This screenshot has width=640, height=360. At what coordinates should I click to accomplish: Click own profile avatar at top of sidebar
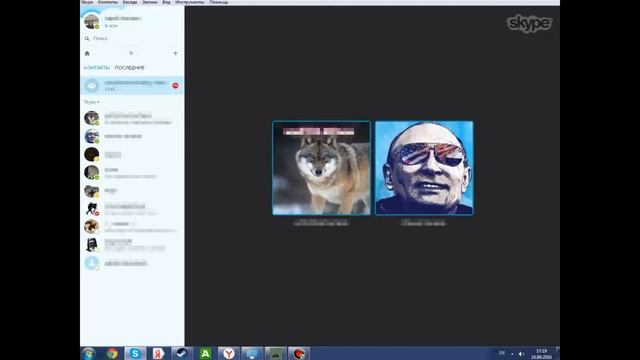[91, 21]
